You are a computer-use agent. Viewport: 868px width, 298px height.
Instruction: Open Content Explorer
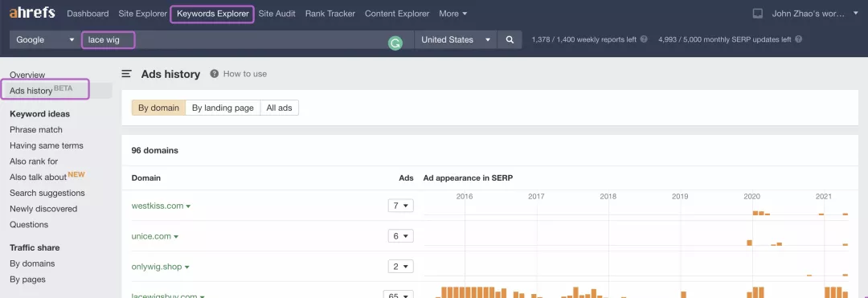tap(397, 14)
